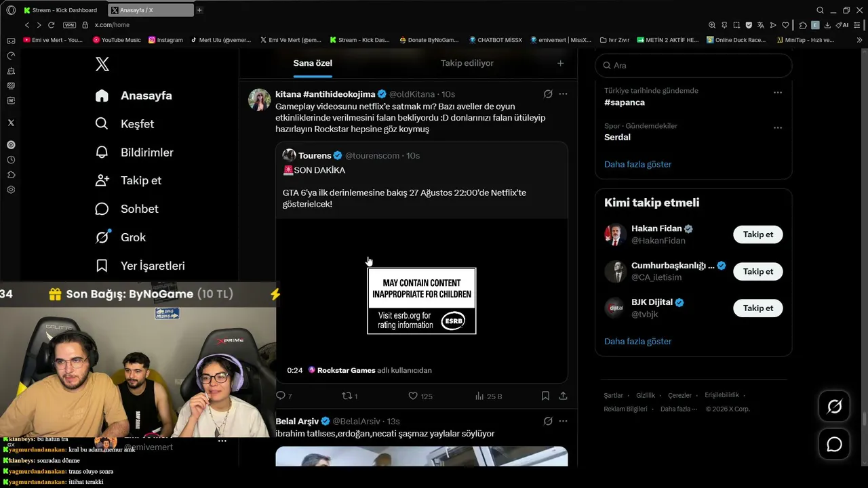
Task: Open the Instagram bookmark
Action: click(165, 40)
